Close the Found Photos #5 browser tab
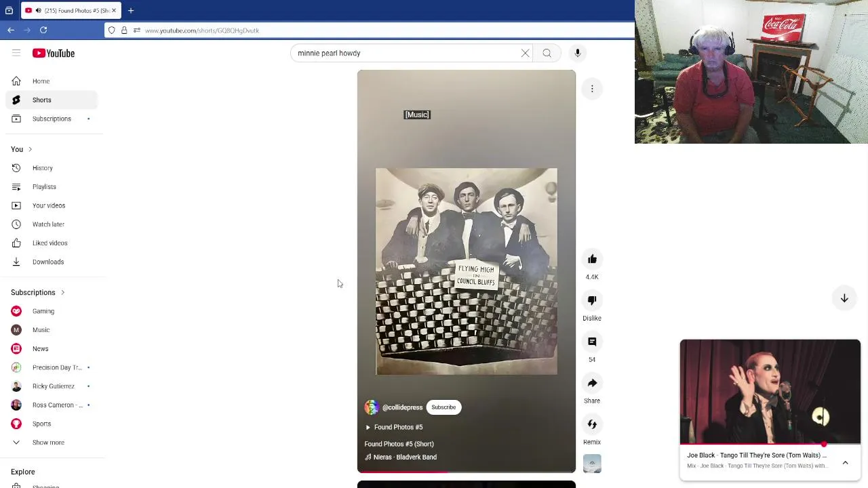Viewport: 868px width, 488px height. click(x=114, y=10)
